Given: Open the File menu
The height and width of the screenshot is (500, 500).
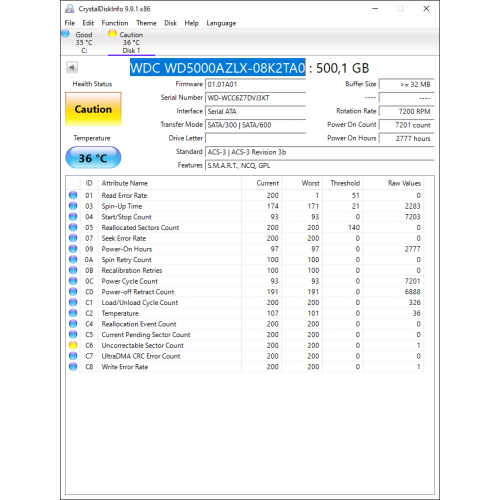Looking at the screenshot, I should click(70, 23).
